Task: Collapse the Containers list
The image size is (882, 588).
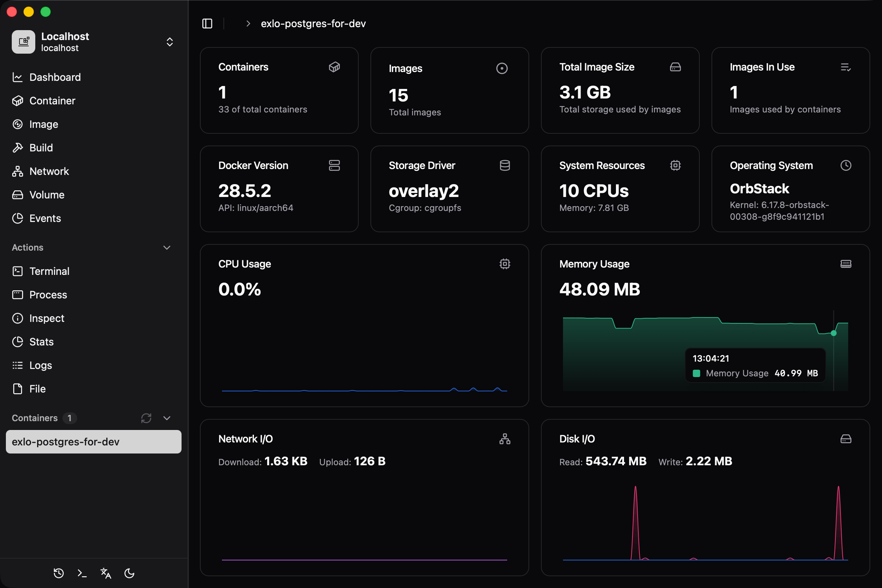Action: pos(166,418)
